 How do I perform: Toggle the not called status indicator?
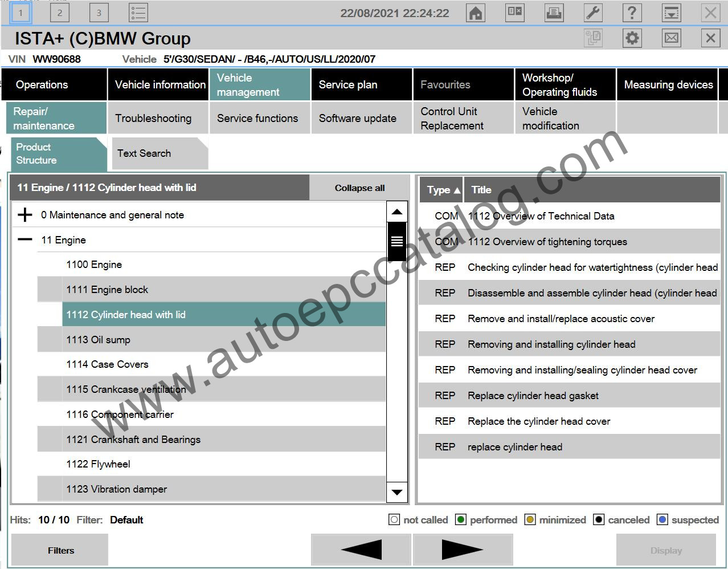click(394, 520)
